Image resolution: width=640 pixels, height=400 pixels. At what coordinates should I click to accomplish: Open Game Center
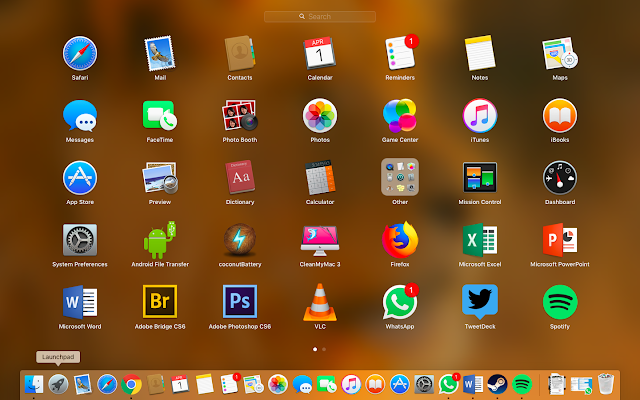(x=400, y=116)
